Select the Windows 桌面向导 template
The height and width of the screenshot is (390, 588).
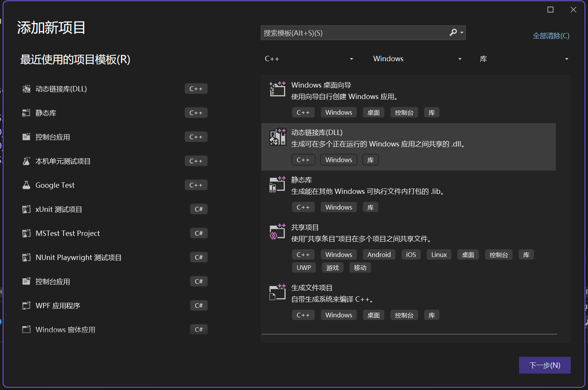click(408, 99)
